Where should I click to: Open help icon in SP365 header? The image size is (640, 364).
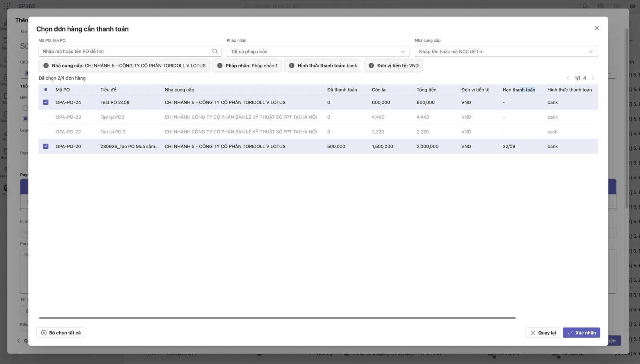[617, 6]
